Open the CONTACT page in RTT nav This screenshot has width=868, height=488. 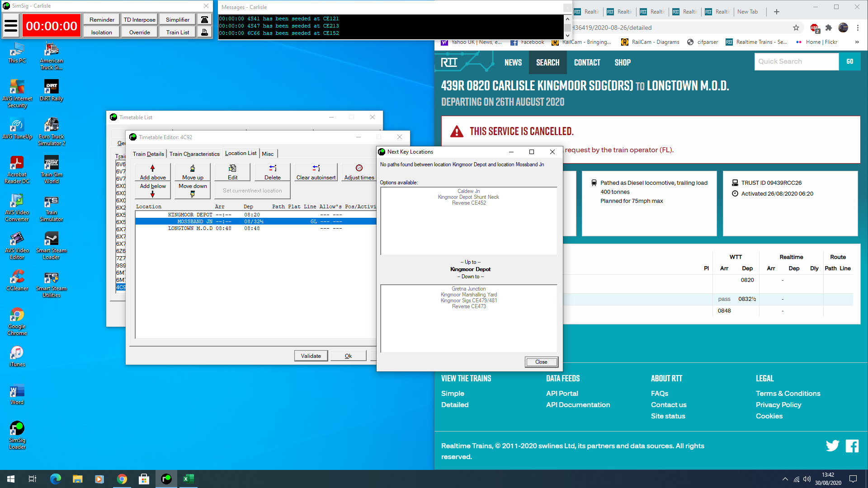click(587, 62)
